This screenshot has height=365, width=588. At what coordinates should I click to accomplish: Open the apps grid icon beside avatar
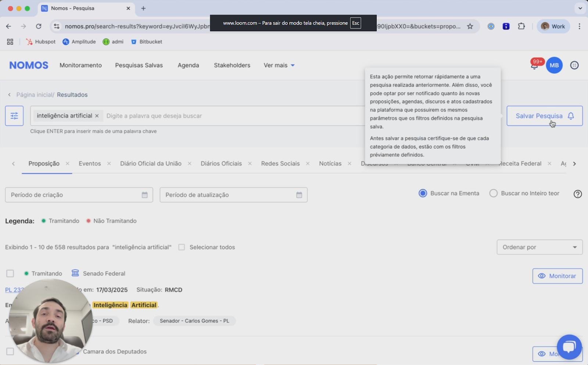coord(574,65)
